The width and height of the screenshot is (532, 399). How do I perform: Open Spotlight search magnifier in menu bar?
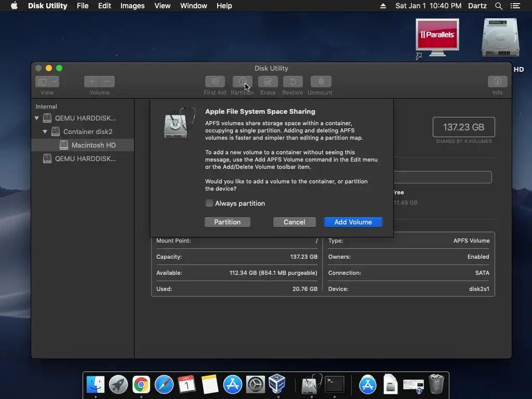(x=498, y=6)
